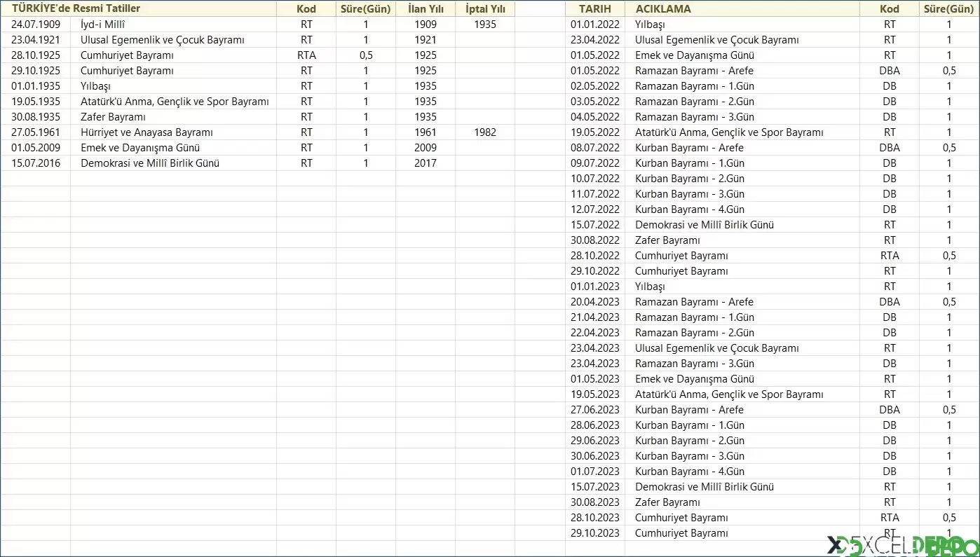Select the date cell 21.04.2023

coord(595,317)
